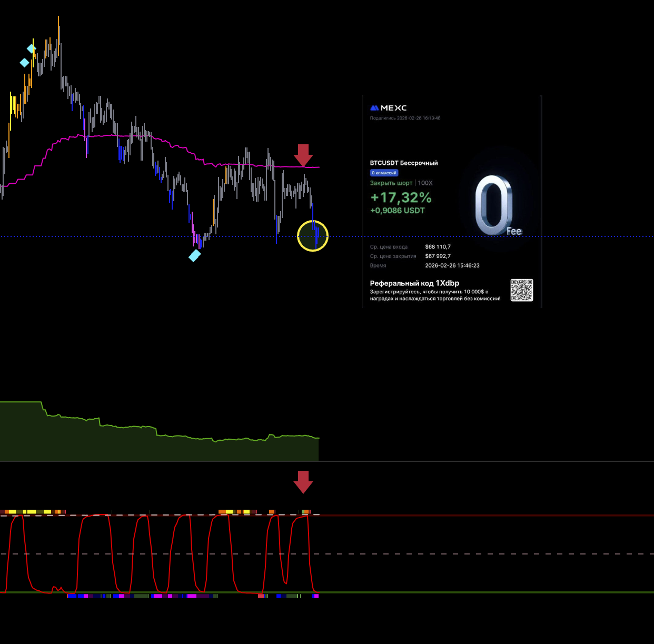Select the BTCUSDT Бессрочный title

coord(403,163)
